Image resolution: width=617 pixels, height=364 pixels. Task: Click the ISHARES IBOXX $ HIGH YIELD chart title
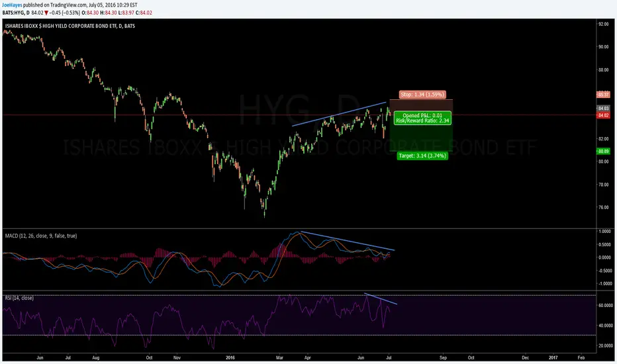tap(70, 26)
